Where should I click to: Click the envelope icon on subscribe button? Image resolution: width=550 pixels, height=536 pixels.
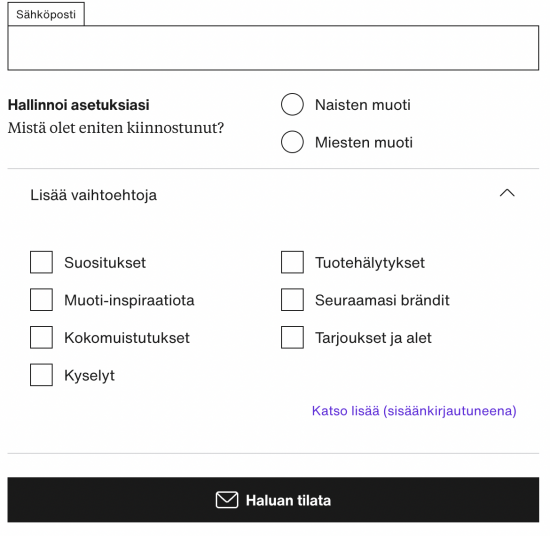227,500
